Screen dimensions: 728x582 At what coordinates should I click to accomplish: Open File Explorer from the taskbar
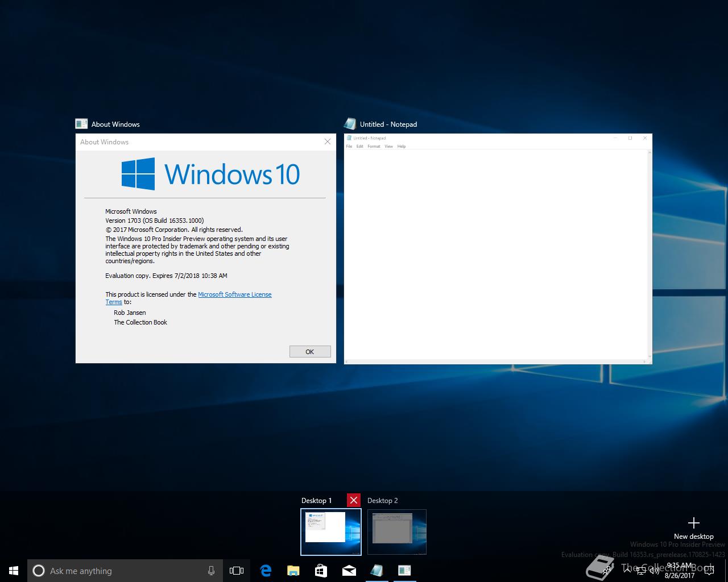tap(293, 571)
